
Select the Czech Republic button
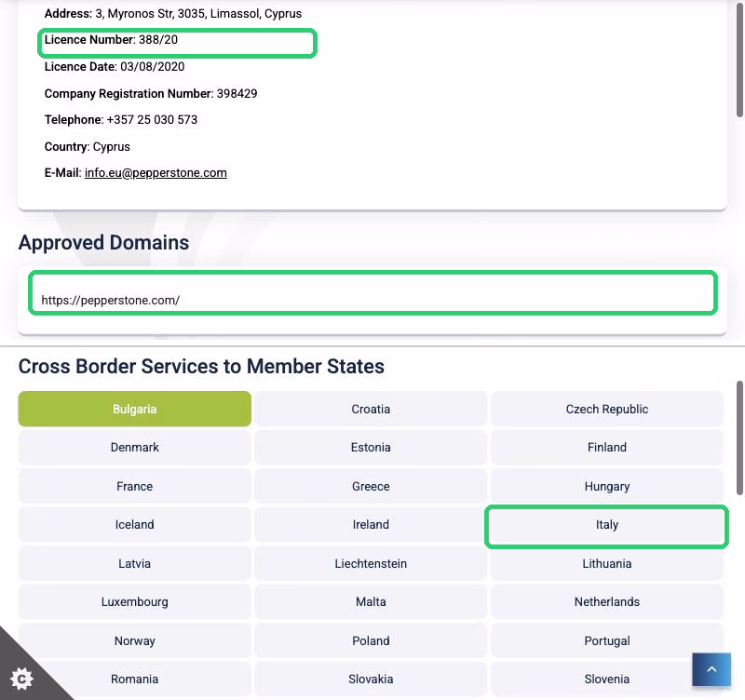607,409
